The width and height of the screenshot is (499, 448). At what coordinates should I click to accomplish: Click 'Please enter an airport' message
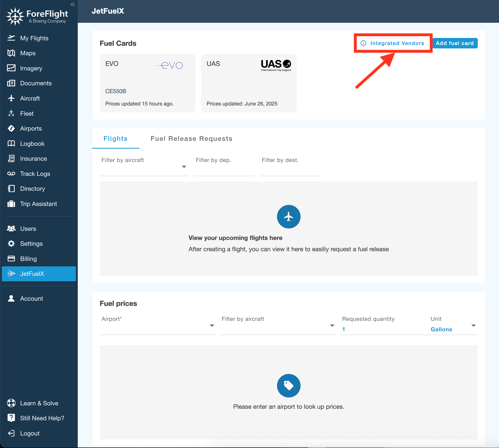tap(289, 407)
